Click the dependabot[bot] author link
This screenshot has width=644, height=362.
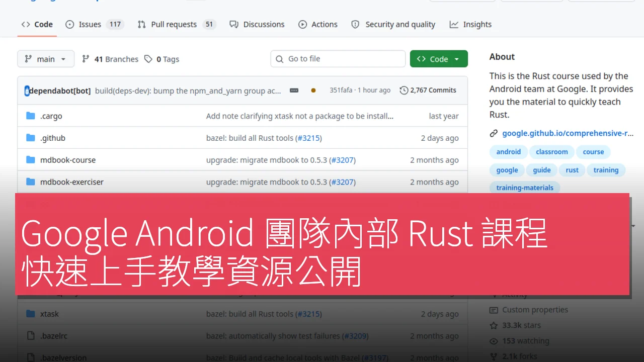pyautogui.click(x=60, y=90)
